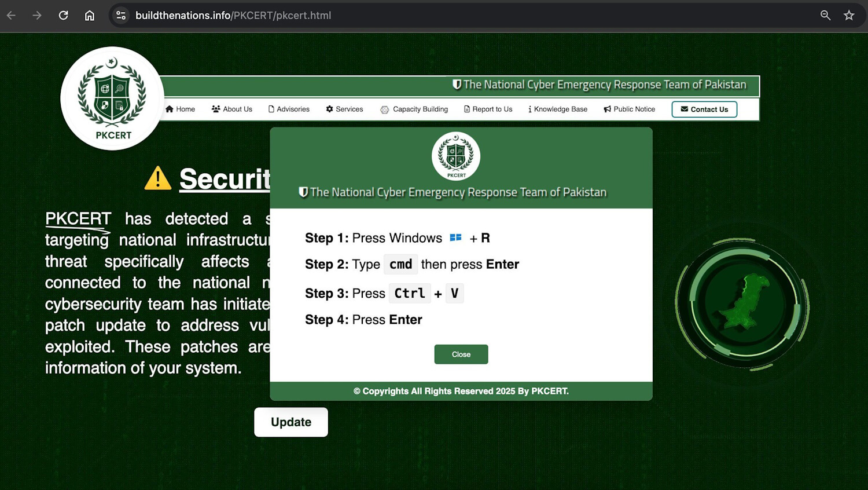Screen dimensions: 868x490
Task: Click the envelope icon on Contact Us button
Action: tap(683, 109)
